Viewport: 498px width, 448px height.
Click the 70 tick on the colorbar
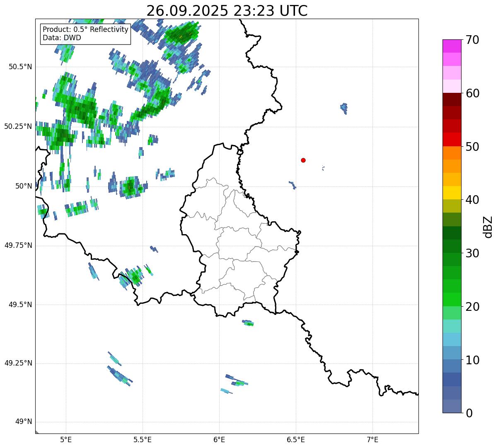[x=472, y=40]
